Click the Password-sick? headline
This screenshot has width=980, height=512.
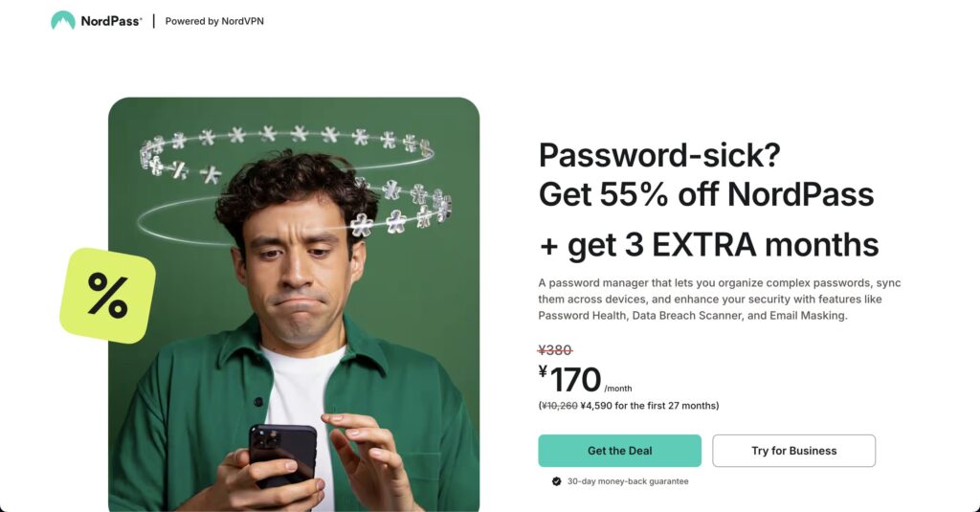[x=659, y=155]
